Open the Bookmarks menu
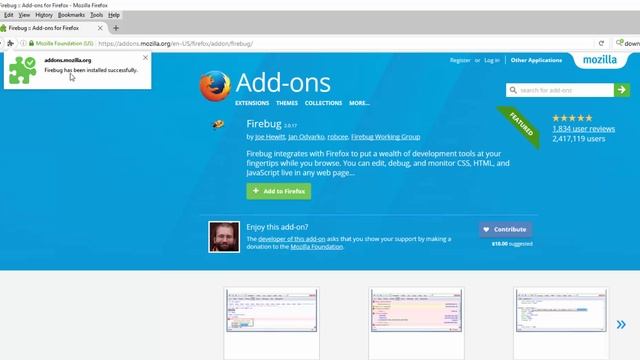 [71, 15]
